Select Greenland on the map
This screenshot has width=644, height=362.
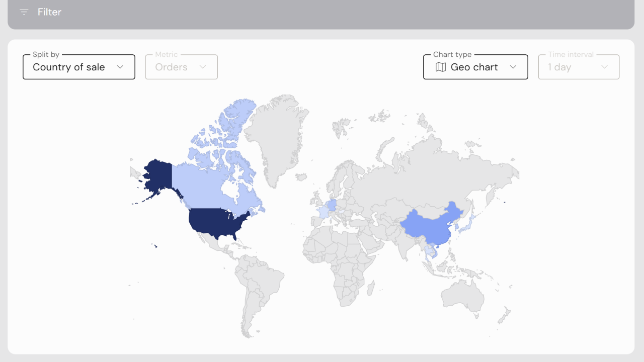(277, 136)
